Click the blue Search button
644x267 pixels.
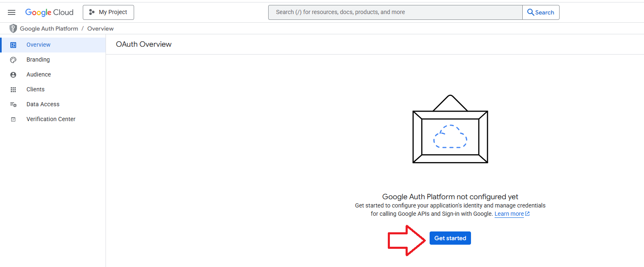pos(541,12)
